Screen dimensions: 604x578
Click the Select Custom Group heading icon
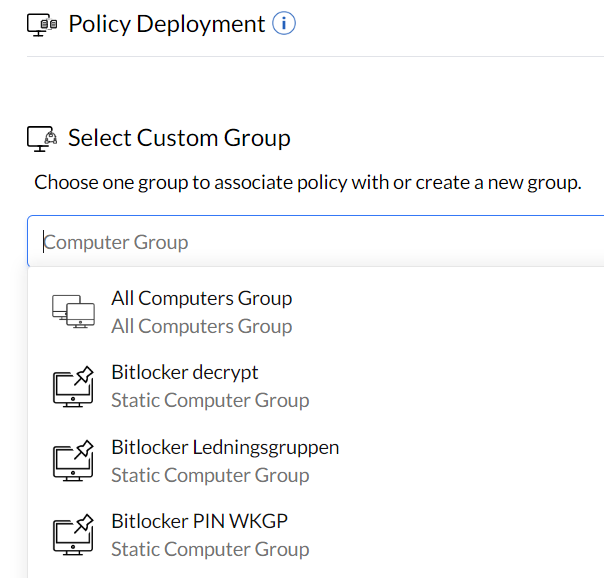[41, 139]
